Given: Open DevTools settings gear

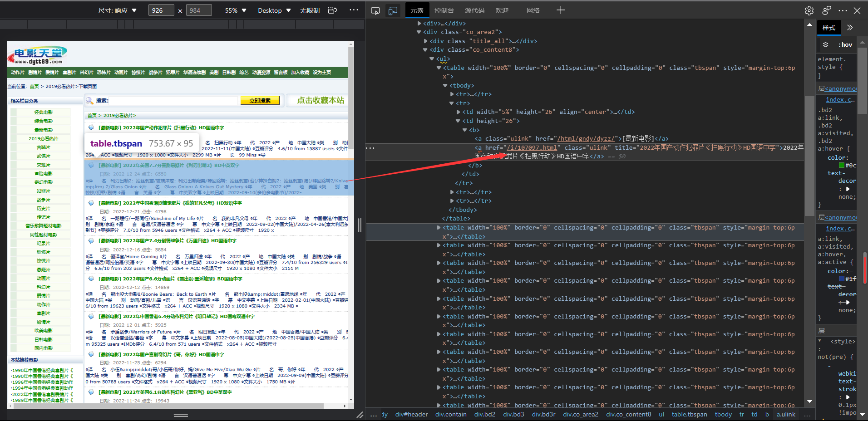Looking at the screenshot, I should coord(809,10).
